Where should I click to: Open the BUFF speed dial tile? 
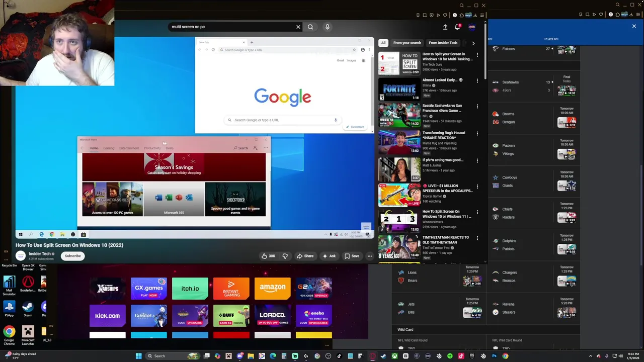[231, 315]
